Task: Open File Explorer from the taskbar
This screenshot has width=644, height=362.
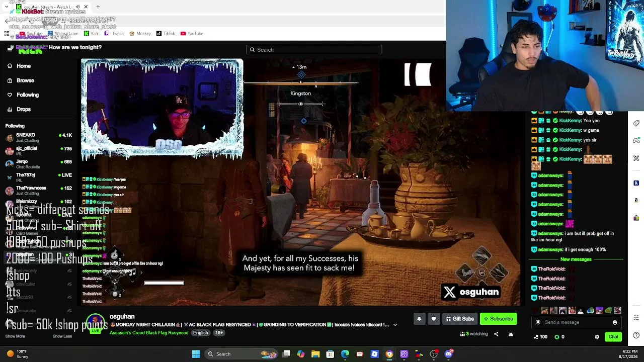Action: point(315,354)
